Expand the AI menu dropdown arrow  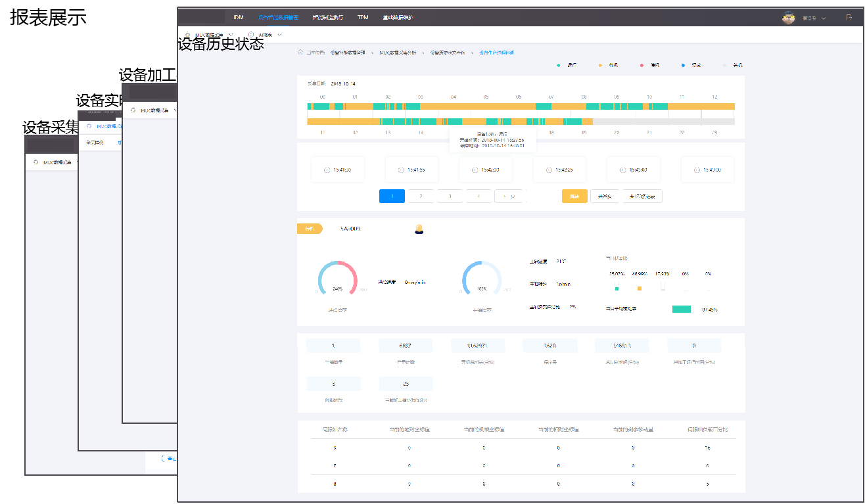(280, 35)
